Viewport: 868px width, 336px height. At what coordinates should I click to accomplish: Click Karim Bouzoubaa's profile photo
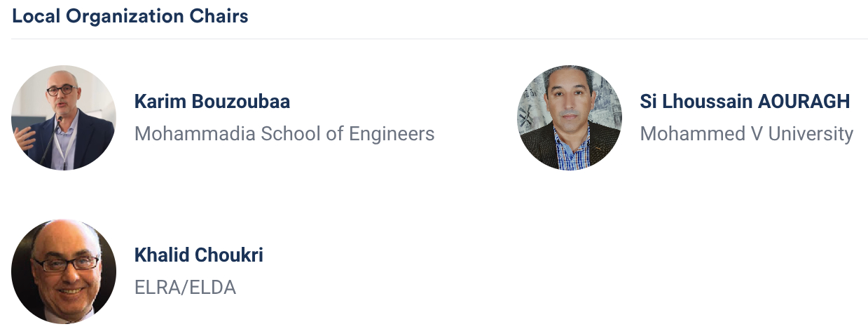pos(64,118)
